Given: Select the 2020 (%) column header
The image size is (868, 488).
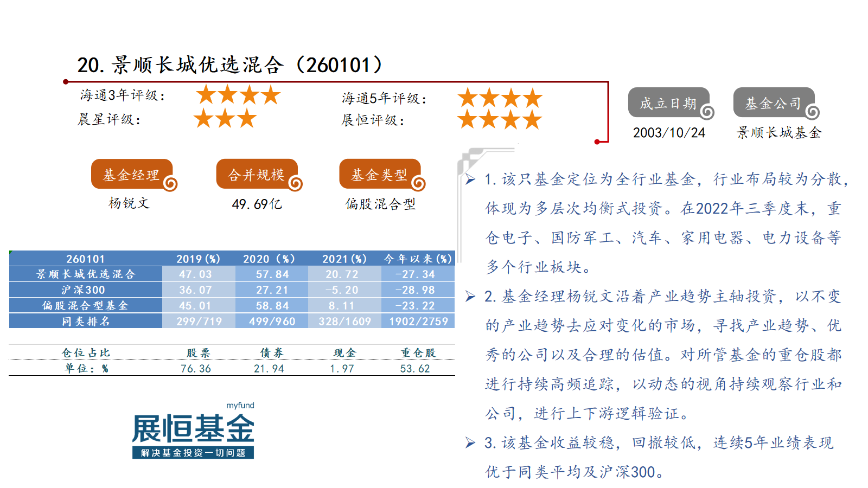Looking at the screenshot, I should coord(269,259).
